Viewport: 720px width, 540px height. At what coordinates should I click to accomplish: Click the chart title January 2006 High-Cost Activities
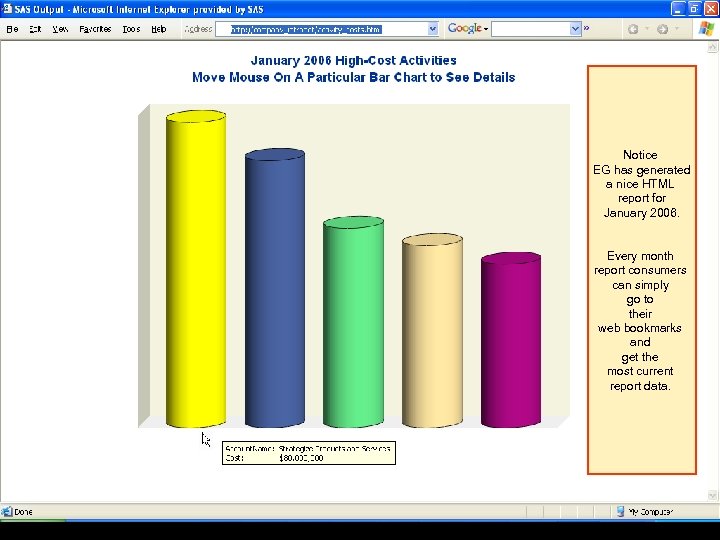354,61
